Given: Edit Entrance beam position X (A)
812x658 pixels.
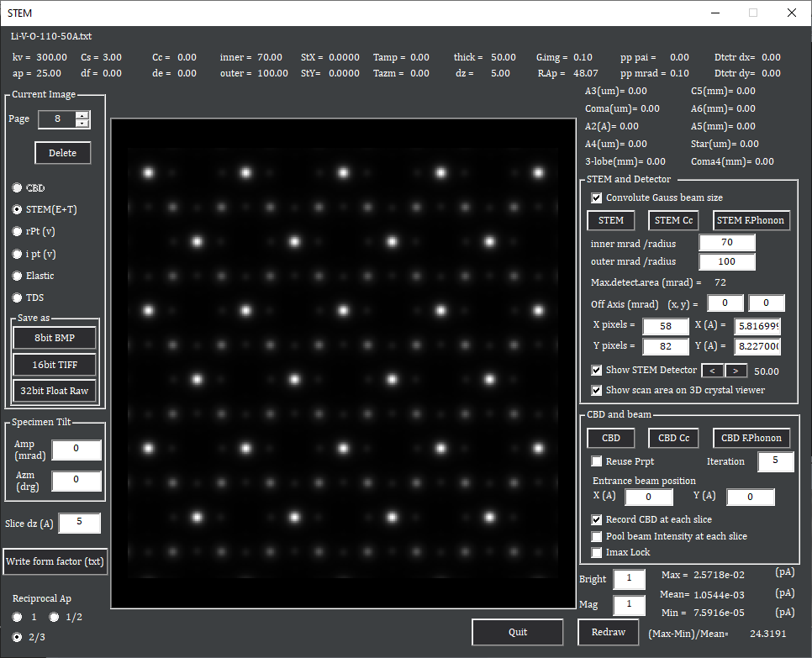Looking at the screenshot, I should 649,497.
